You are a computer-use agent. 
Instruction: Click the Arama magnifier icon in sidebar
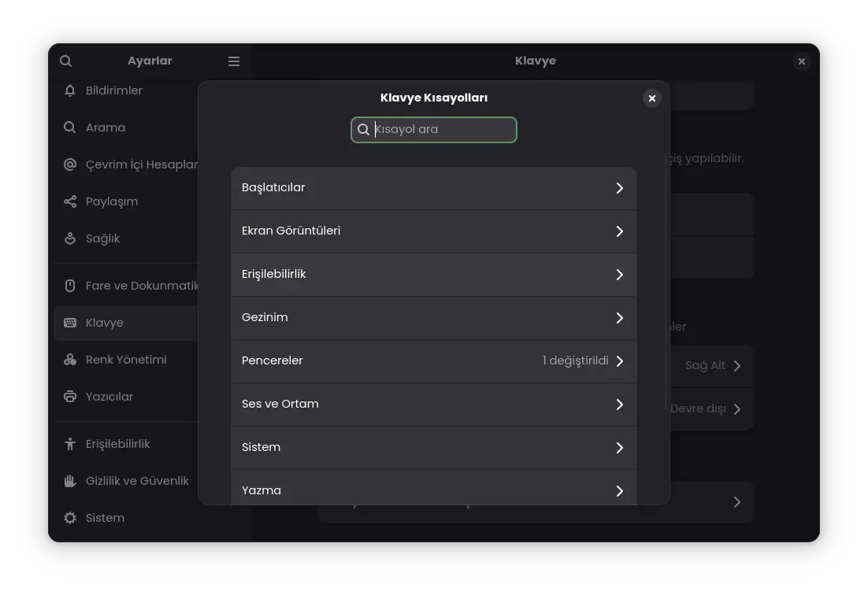coord(70,128)
